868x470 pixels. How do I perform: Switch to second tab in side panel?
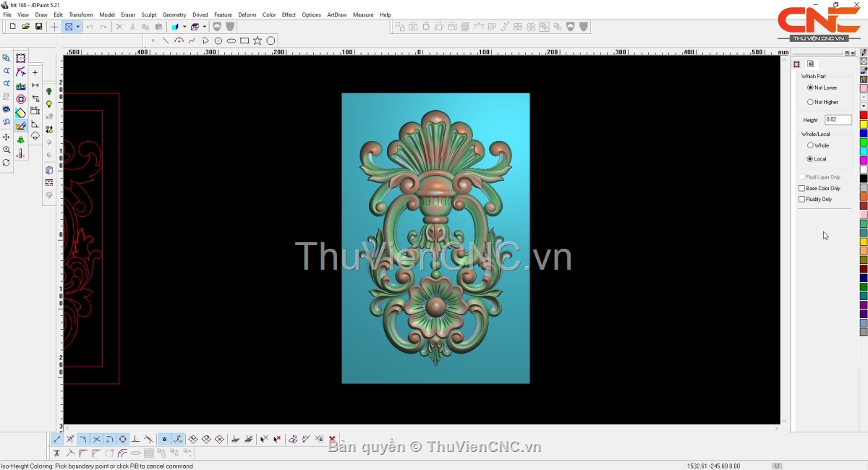(811, 64)
